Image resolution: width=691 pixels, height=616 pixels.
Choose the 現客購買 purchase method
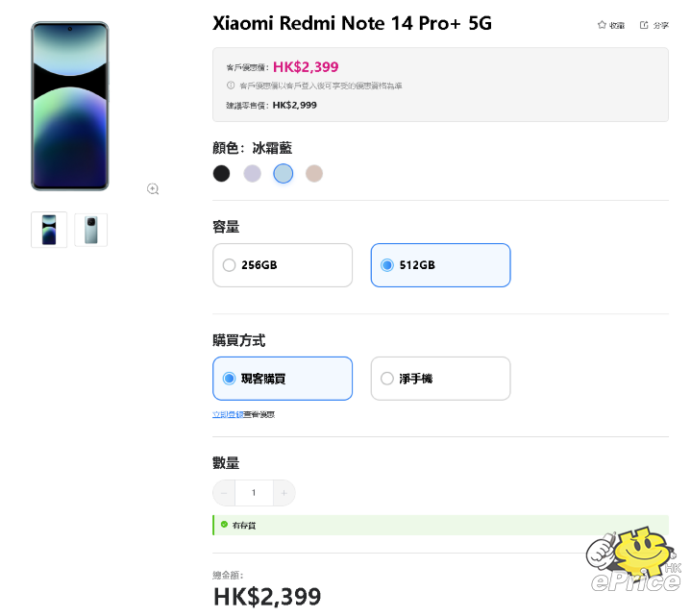pyautogui.click(x=283, y=379)
